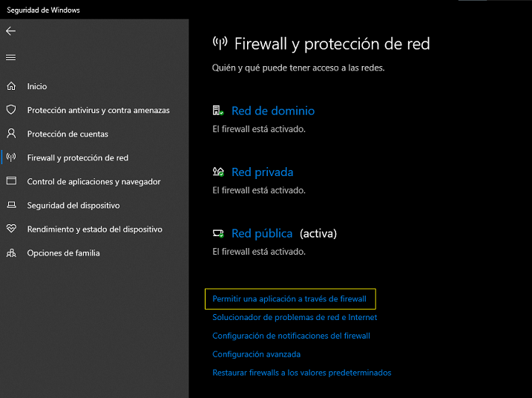Click the shield icon for antivirus protection

pos(11,110)
